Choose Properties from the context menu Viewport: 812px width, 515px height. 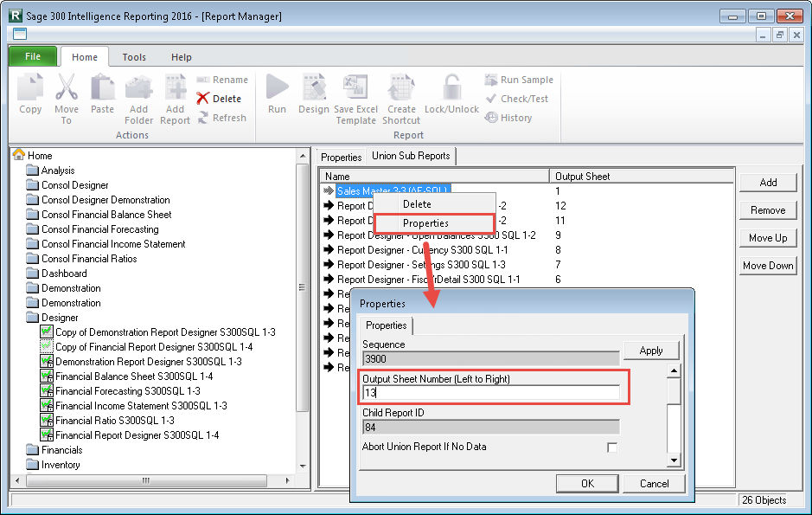coord(434,223)
